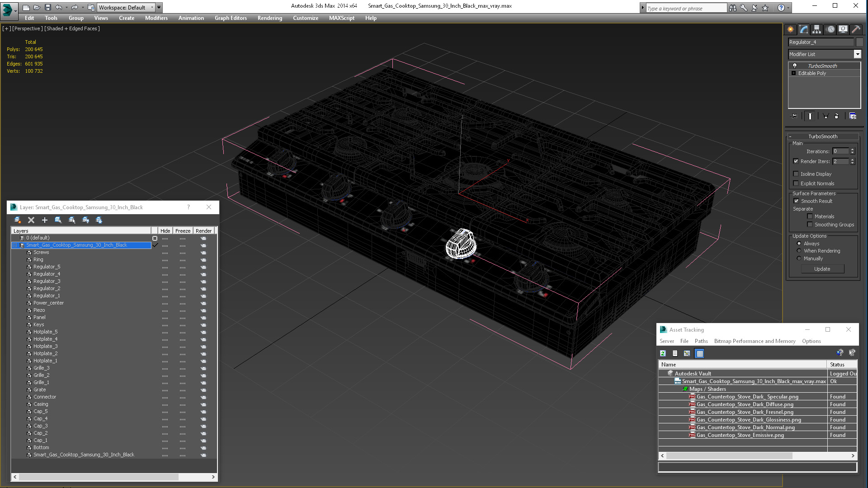868x488 pixels.
Task: Open the undo history dropdown arrow
Action: [66, 7]
